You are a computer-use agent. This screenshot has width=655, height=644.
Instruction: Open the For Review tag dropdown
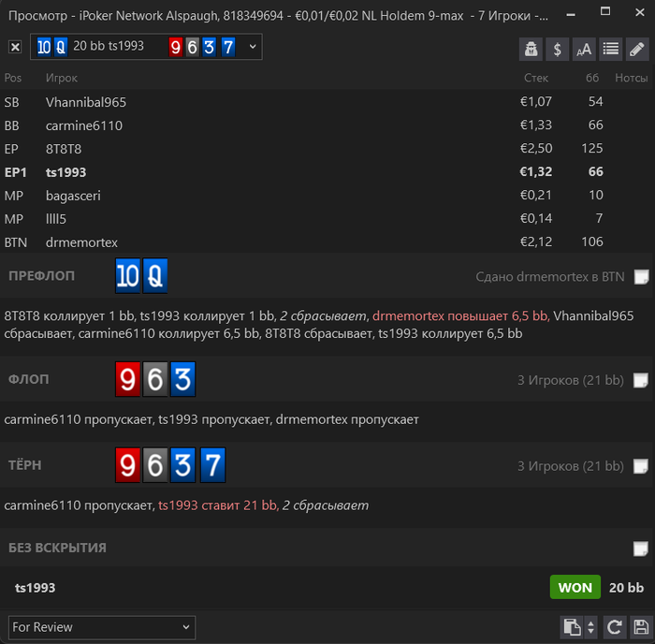tap(101, 627)
